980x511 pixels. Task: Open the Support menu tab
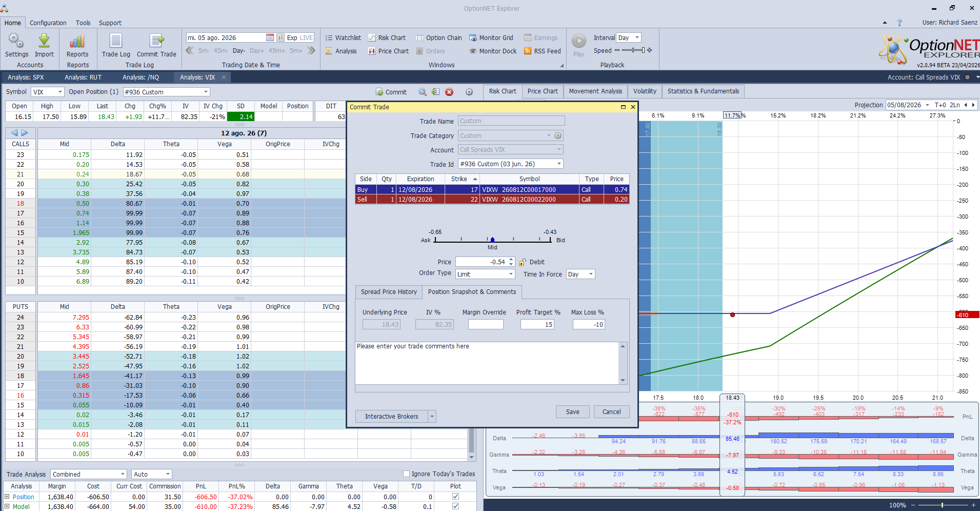pyautogui.click(x=110, y=23)
